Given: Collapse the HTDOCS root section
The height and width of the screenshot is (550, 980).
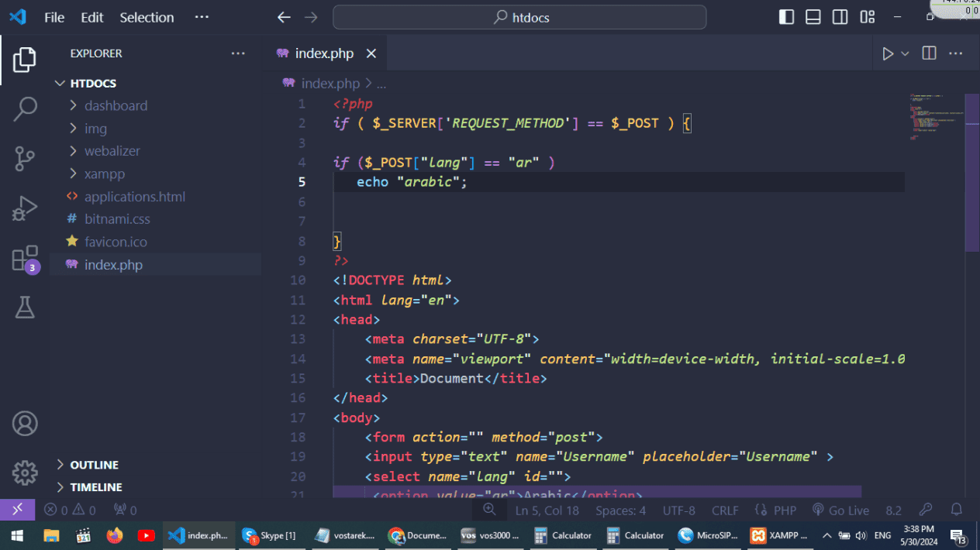Looking at the screenshot, I should coord(155,83).
